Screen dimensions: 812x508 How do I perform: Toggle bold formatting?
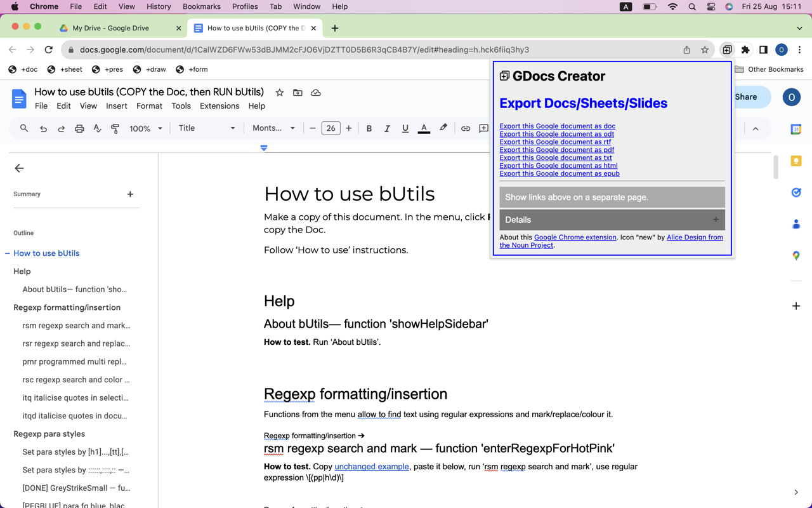coord(369,128)
